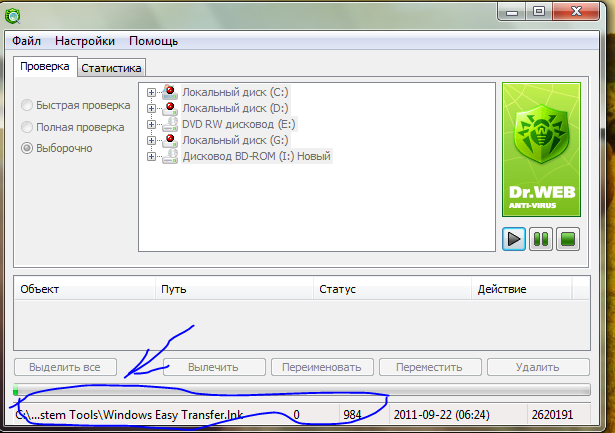Image resolution: width=615 pixels, height=433 pixels.
Task: Expand the Дисковод BD-ROM (I:) node
Action: [151, 156]
